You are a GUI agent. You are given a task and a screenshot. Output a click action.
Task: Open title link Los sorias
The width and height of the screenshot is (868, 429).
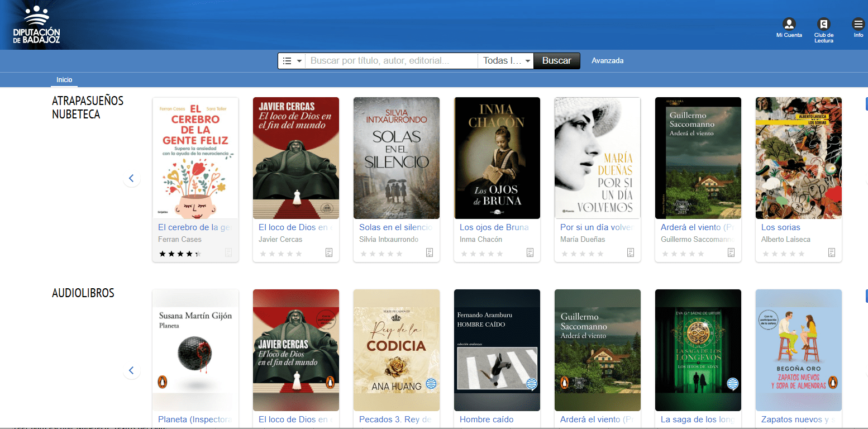(x=781, y=227)
